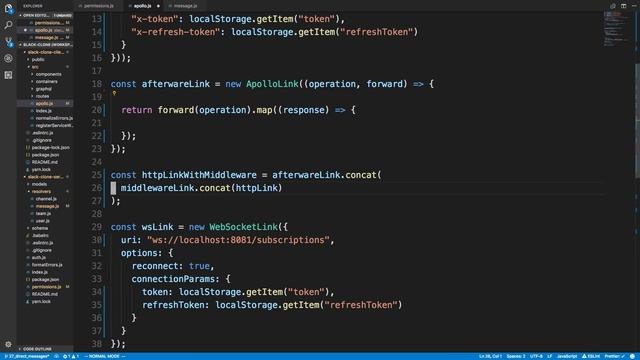Expand the containers folder
This screenshot has width=640, height=360.
tap(46, 82)
